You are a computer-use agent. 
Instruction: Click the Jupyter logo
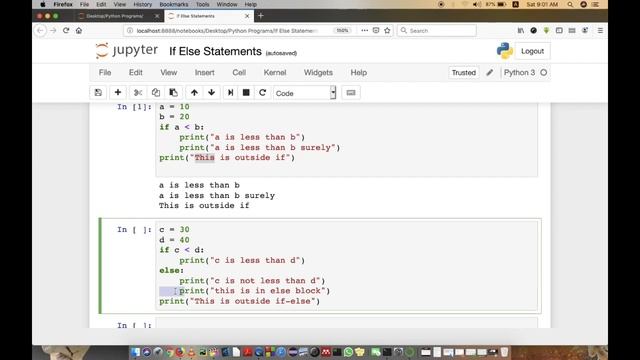pyautogui.click(x=127, y=51)
